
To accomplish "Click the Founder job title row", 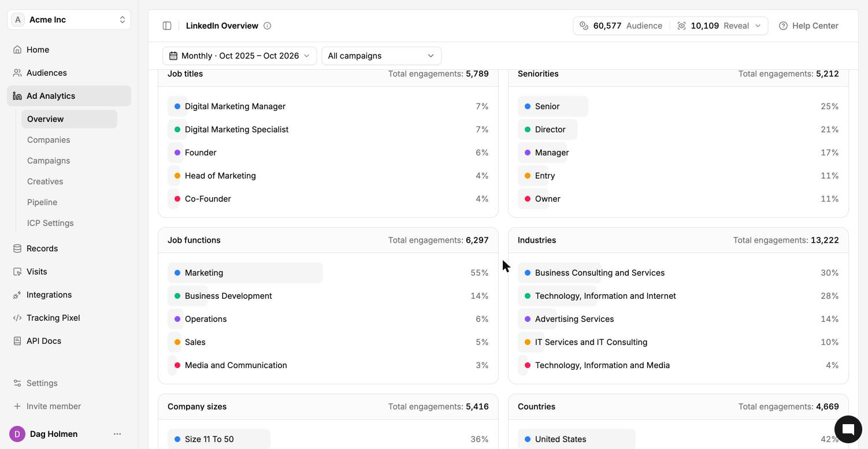I will pyautogui.click(x=328, y=153).
